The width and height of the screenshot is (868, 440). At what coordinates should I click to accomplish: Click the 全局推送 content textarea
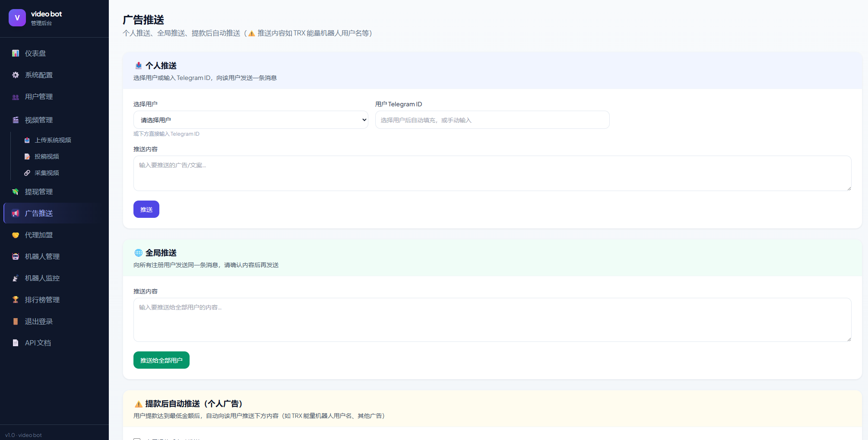(492, 320)
